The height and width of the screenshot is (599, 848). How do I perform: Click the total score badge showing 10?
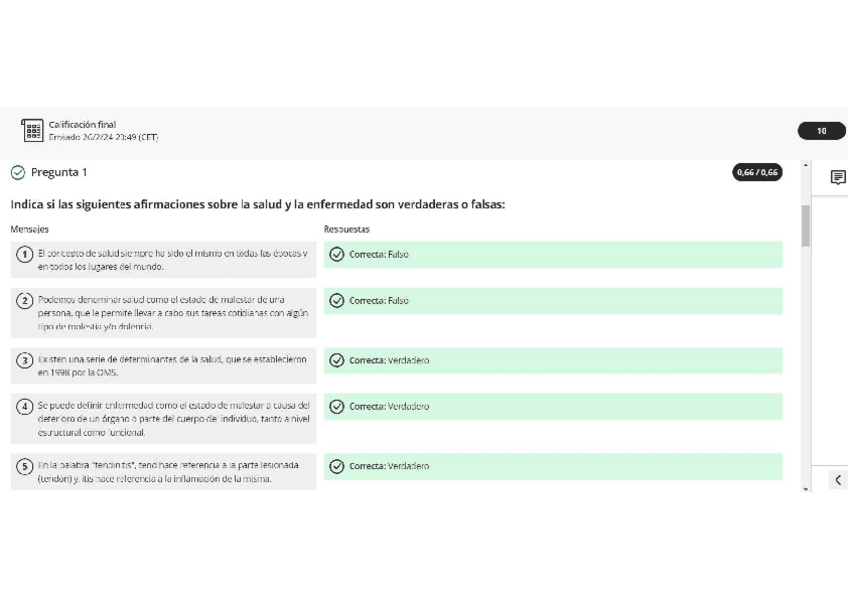pyautogui.click(x=821, y=131)
